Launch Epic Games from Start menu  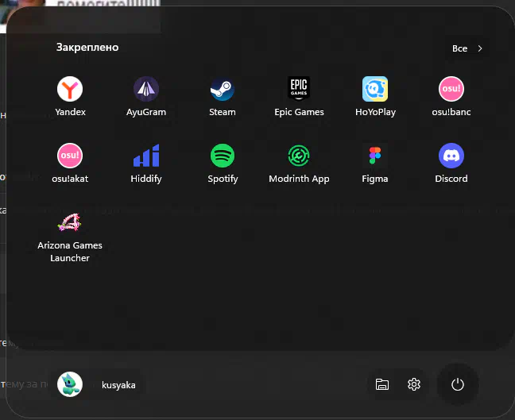tap(299, 88)
